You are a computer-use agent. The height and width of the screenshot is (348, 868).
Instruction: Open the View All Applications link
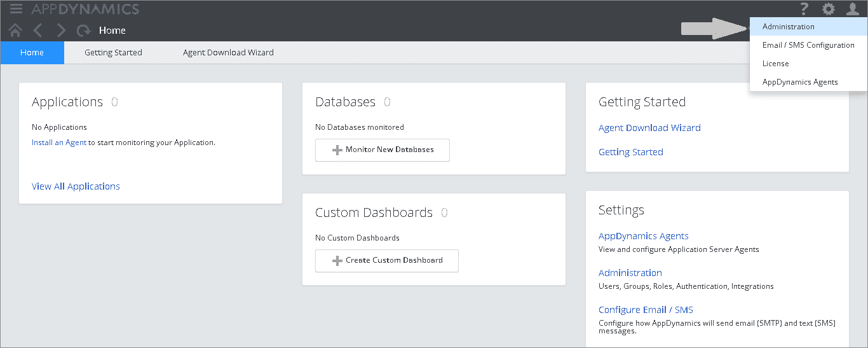pyautogui.click(x=76, y=186)
